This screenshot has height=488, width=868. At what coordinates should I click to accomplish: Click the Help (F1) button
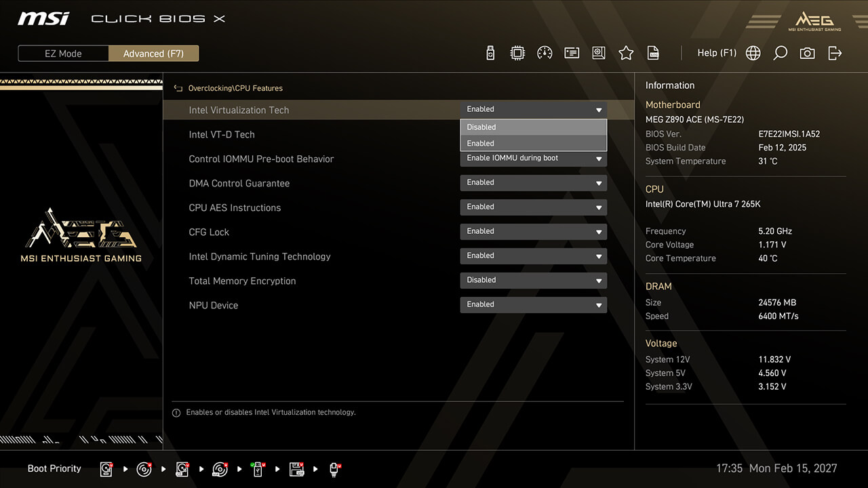[716, 53]
